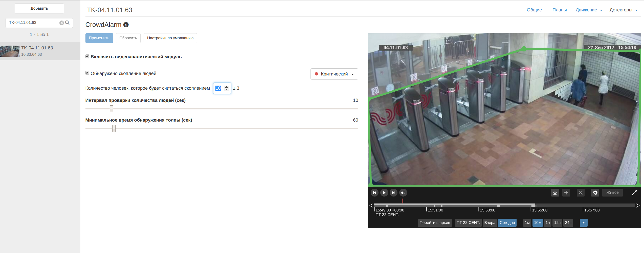Open the zoom magnifier in player
644x253 pixels.
pos(581,193)
